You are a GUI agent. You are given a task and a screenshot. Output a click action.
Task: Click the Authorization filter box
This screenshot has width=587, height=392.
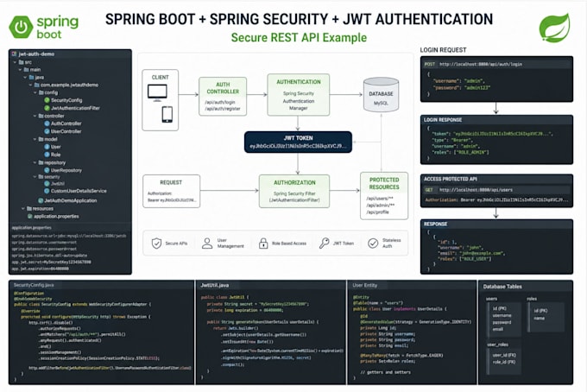[294, 191]
